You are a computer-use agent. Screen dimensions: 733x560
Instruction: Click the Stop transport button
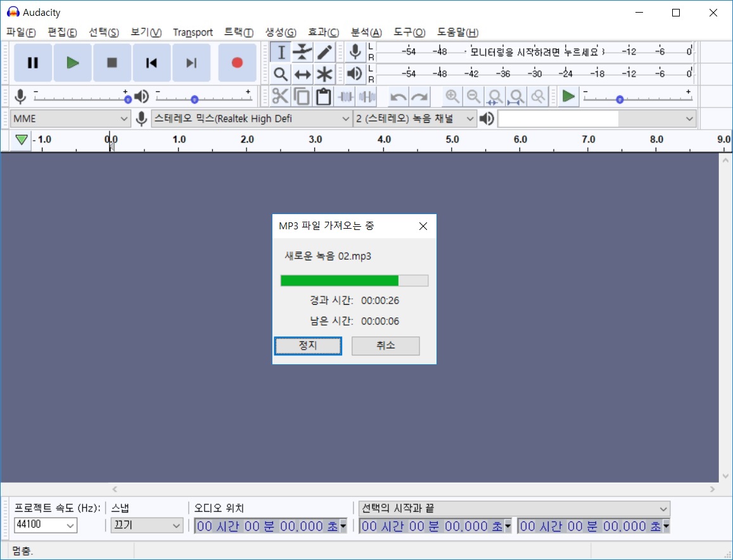tap(112, 63)
